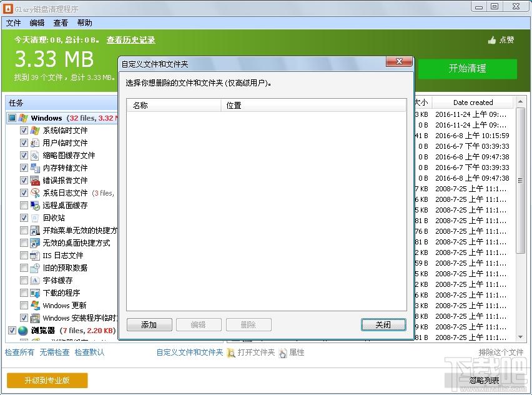Click the 添加 button in dialog
532x395 pixels.
coord(149,325)
